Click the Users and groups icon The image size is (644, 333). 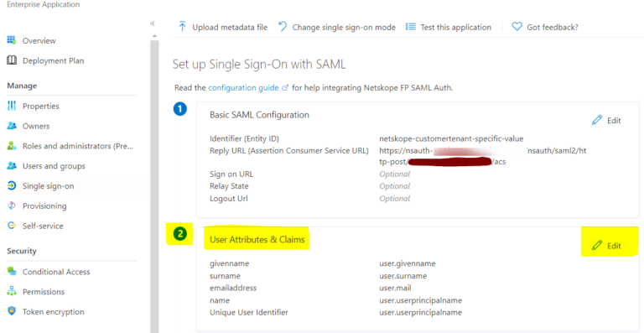(12, 166)
